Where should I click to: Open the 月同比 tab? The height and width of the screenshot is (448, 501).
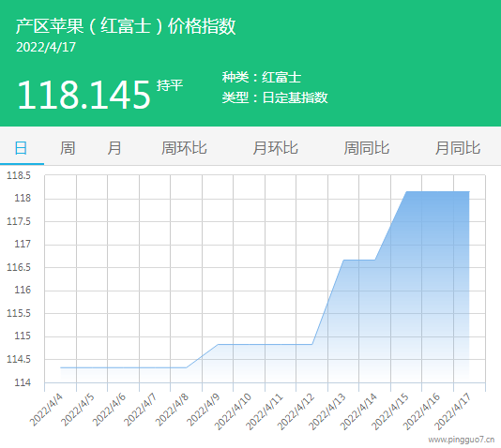(458, 148)
